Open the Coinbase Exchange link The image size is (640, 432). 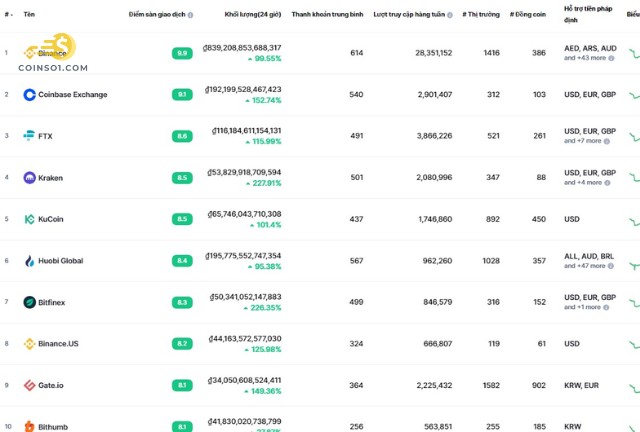coord(73,95)
